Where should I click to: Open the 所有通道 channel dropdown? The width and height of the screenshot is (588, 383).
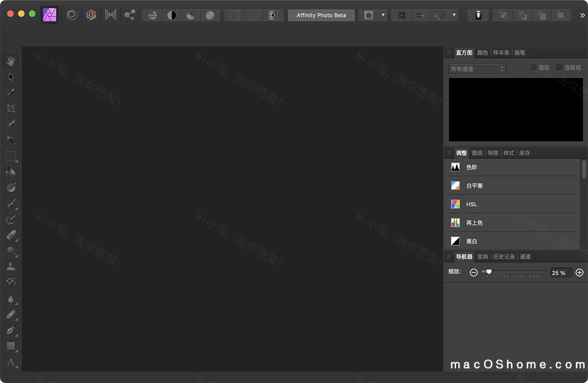pos(477,68)
